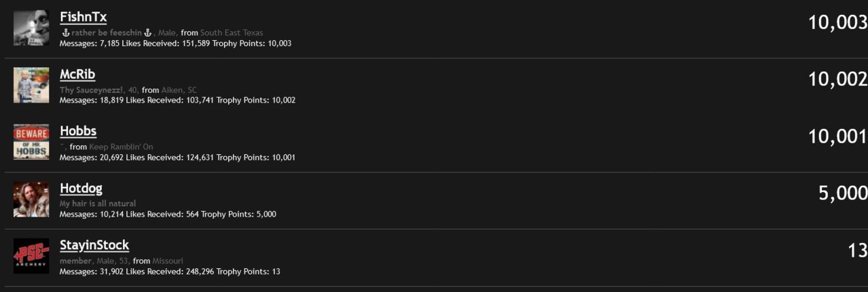868x292 pixels.
Task: Go to the Hobbs member profile
Action: pos(78,131)
